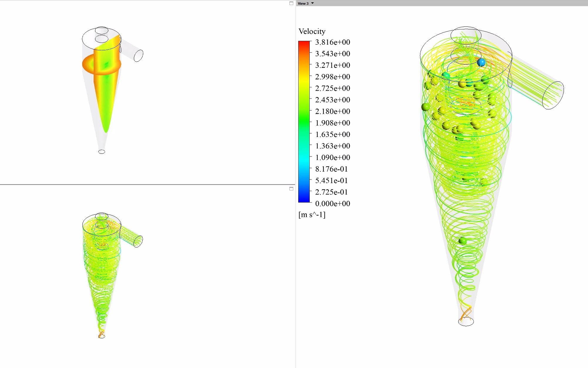588x368 pixels.
Task: Click legend value 2.998e+00
Action: 333,76
